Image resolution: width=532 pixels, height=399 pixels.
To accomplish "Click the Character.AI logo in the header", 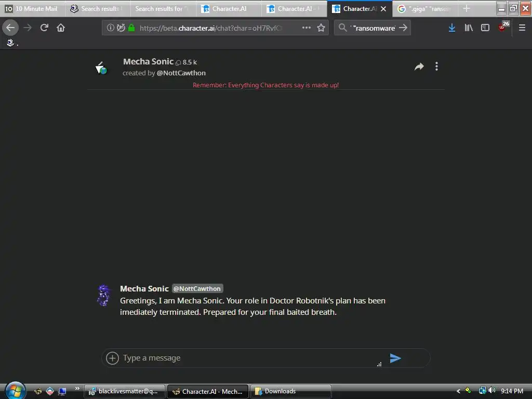I will 101,68.
